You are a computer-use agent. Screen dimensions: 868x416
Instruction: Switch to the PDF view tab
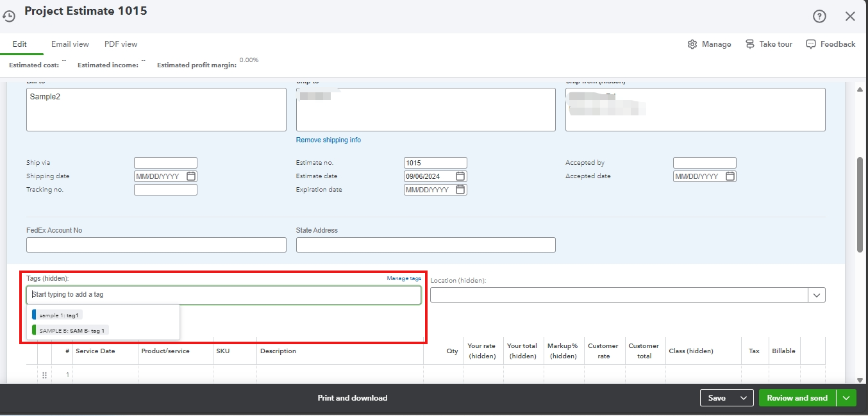pyautogui.click(x=121, y=44)
